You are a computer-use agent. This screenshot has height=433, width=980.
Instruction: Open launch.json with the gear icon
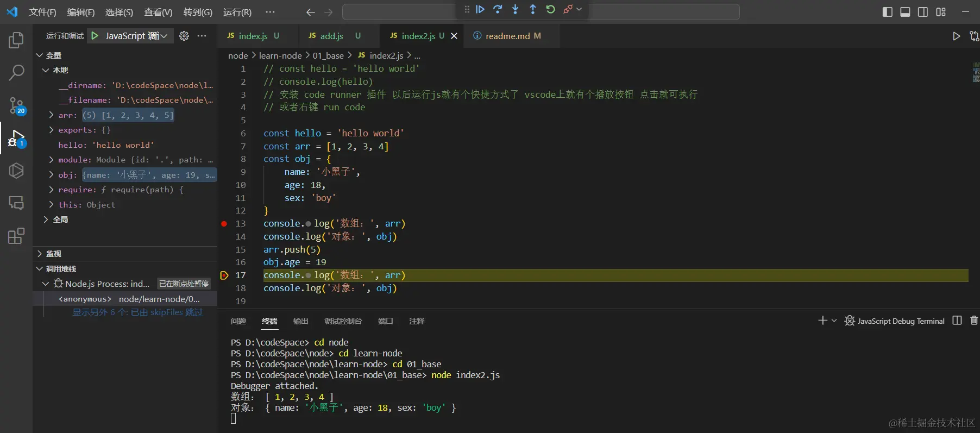[184, 36]
